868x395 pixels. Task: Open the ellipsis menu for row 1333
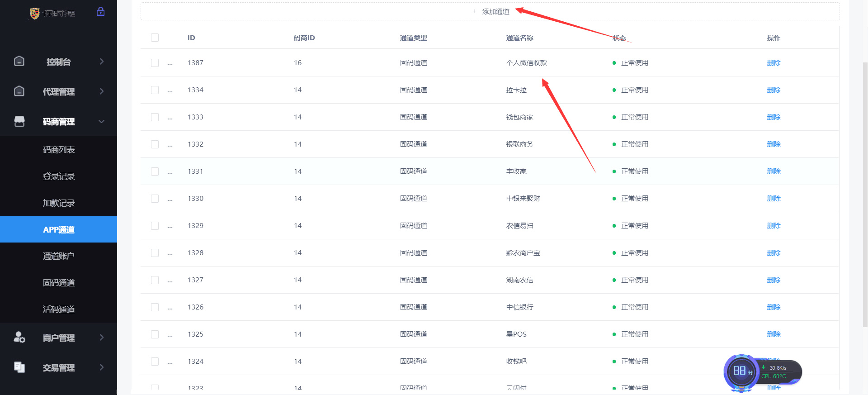(170, 117)
